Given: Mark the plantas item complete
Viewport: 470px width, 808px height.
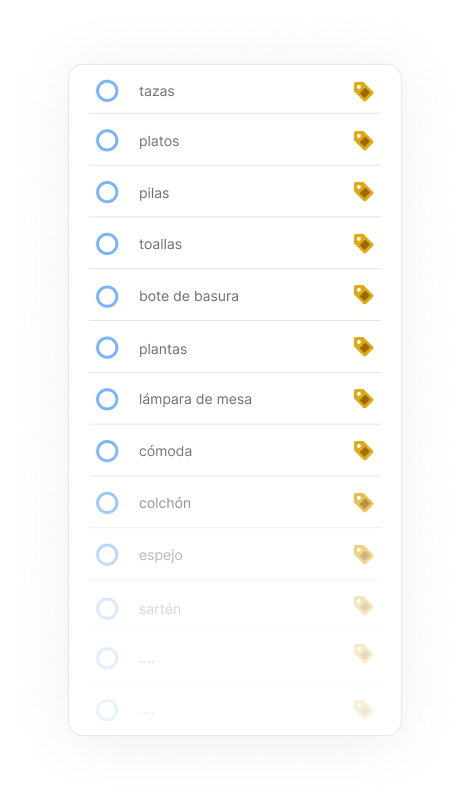Looking at the screenshot, I should click(x=107, y=348).
